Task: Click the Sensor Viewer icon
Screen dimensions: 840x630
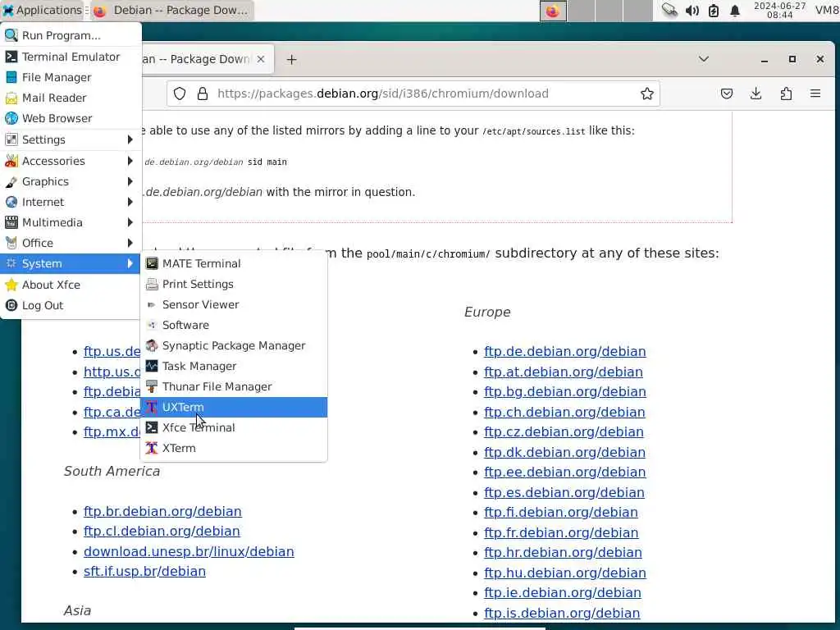Action: tap(152, 304)
